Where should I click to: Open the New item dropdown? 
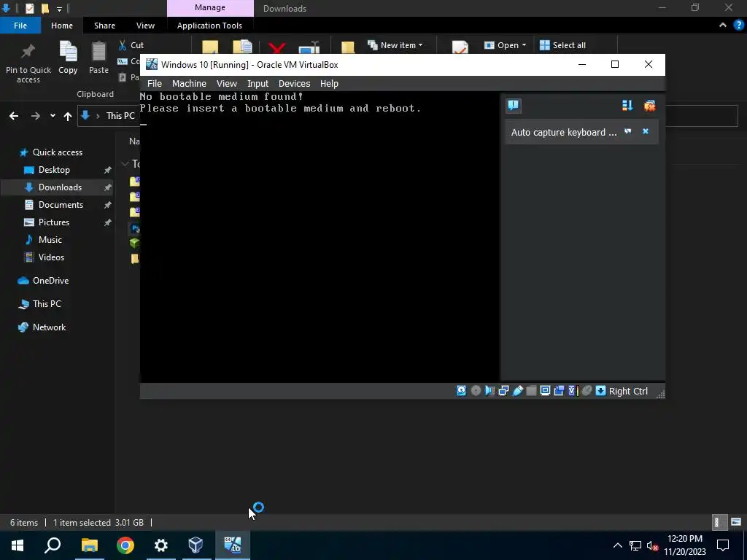pyautogui.click(x=395, y=45)
